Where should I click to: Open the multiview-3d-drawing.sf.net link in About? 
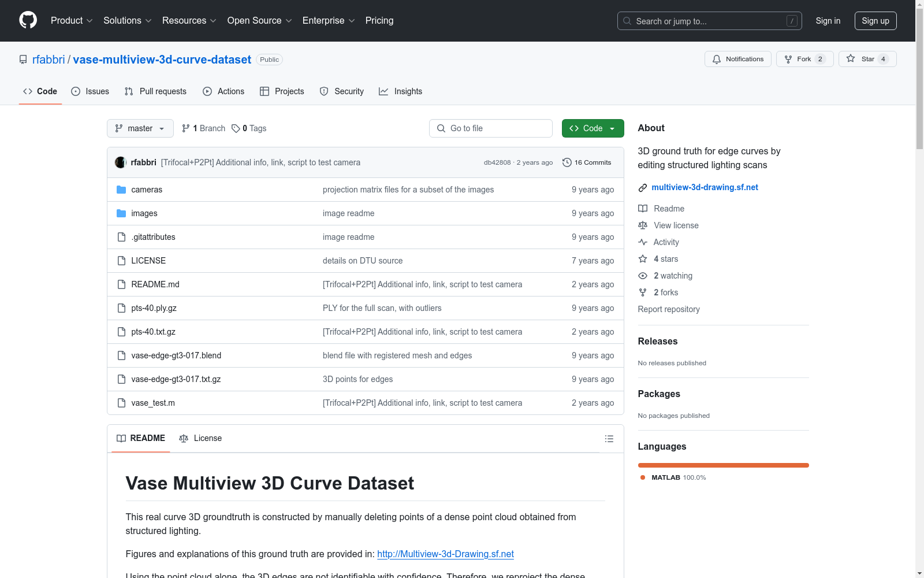(x=705, y=187)
